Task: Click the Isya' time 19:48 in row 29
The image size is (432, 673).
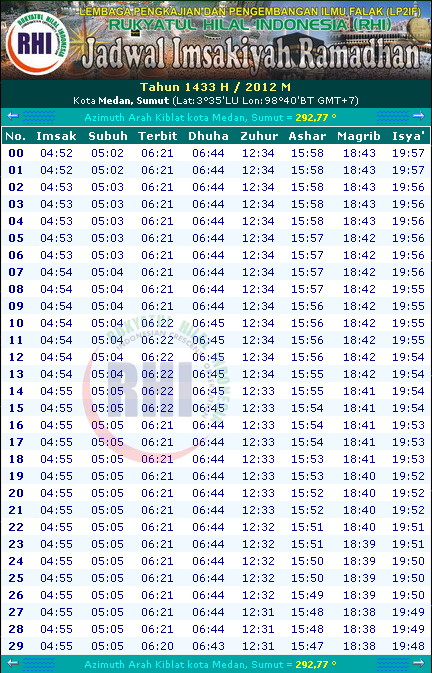Action: (x=408, y=646)
